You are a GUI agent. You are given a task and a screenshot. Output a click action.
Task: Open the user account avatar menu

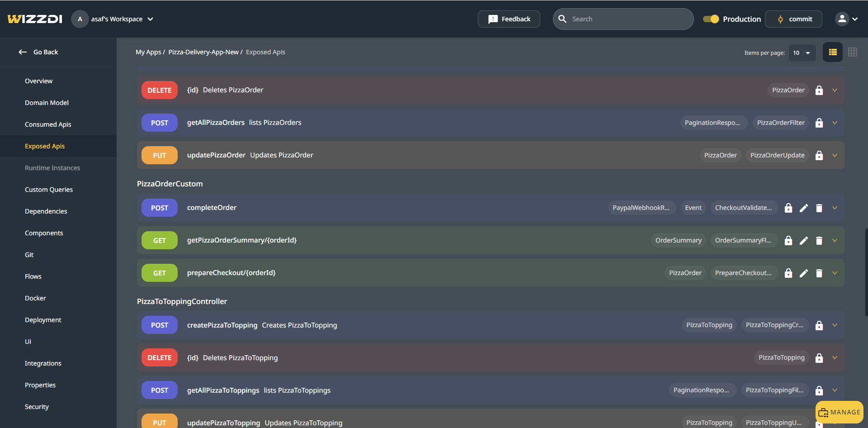846,19
